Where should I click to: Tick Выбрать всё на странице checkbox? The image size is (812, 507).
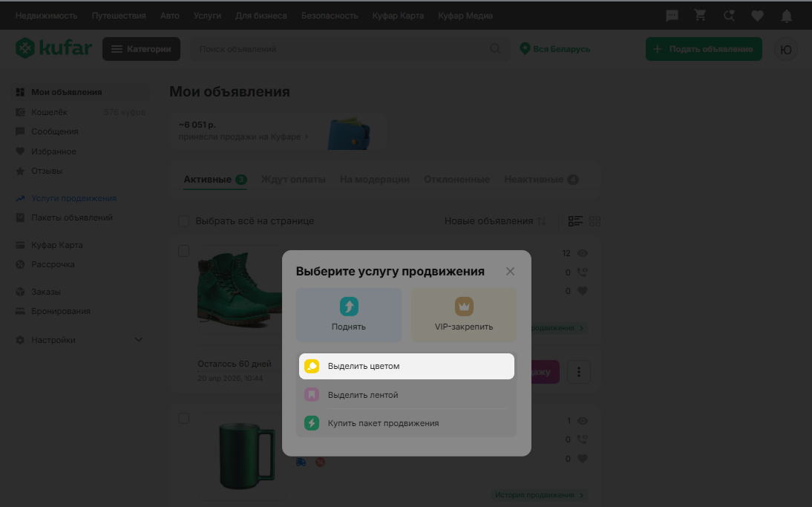(x=183, y=221)
